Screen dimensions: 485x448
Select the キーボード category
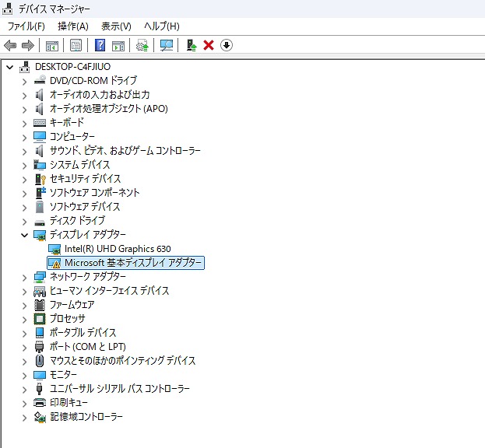point(66,123)
